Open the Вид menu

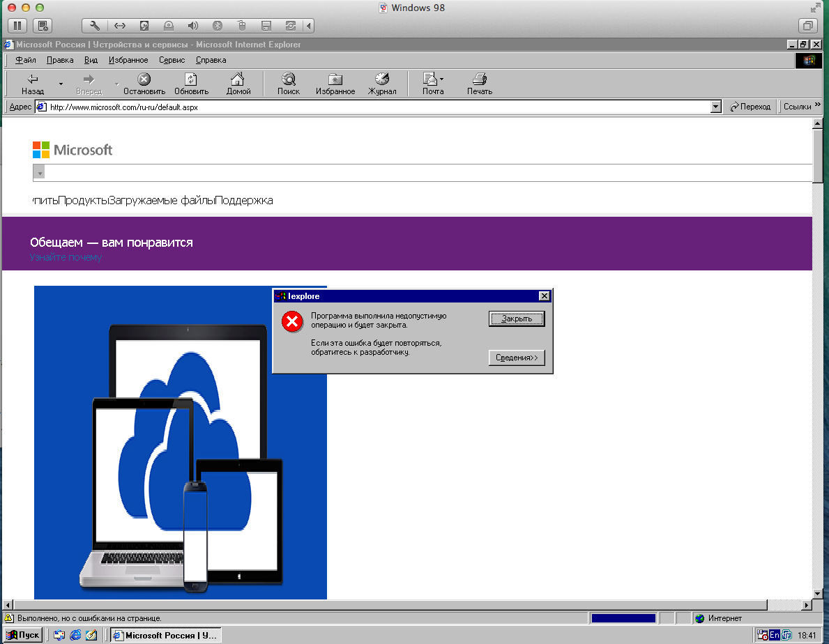click(x=91, y=60)
